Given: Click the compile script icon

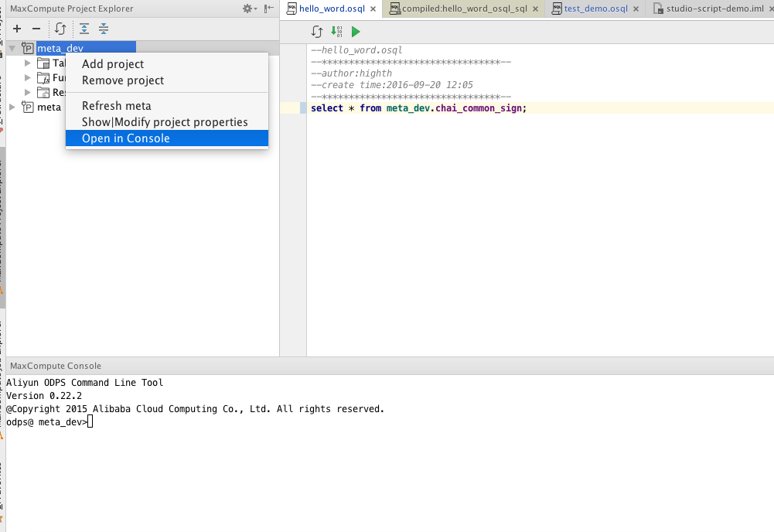Looking at the screenshot, I should 336,32.
